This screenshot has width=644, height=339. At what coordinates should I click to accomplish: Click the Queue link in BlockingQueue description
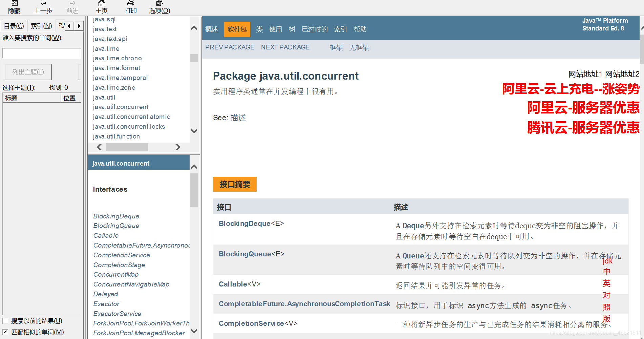pyautogui.click(x=413, y=256)
